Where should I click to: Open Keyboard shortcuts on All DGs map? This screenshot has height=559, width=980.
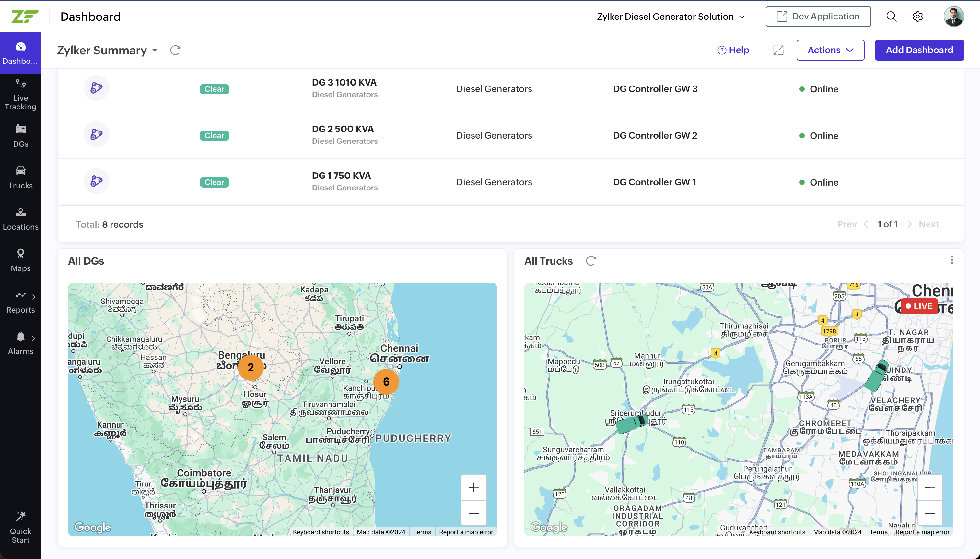[321, 532]
